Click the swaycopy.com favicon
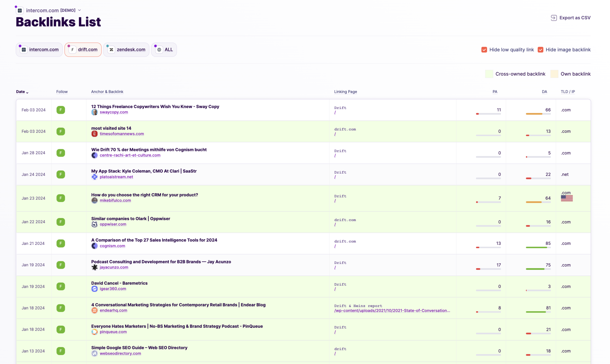This screenshot has width=610, height=364. click(x=94, y=112)
